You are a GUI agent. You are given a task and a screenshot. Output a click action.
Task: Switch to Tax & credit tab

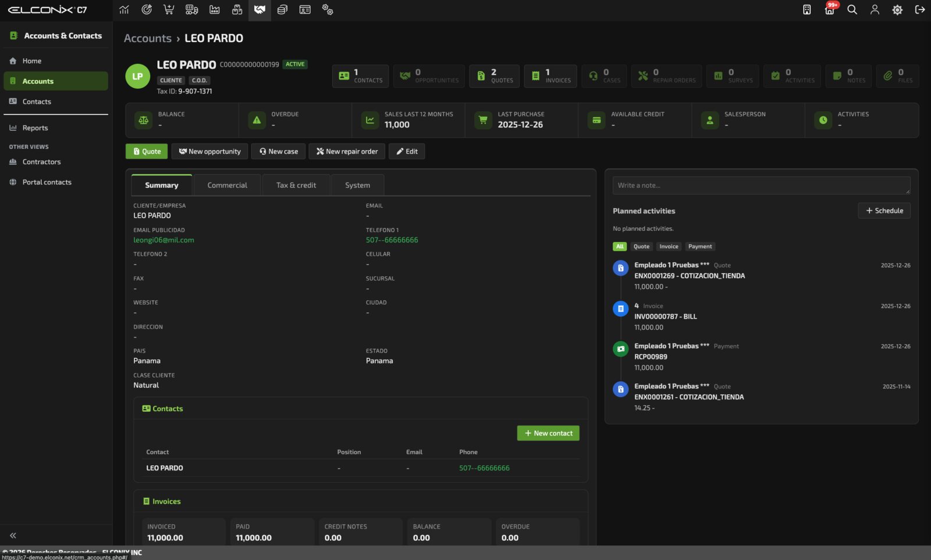296,186
